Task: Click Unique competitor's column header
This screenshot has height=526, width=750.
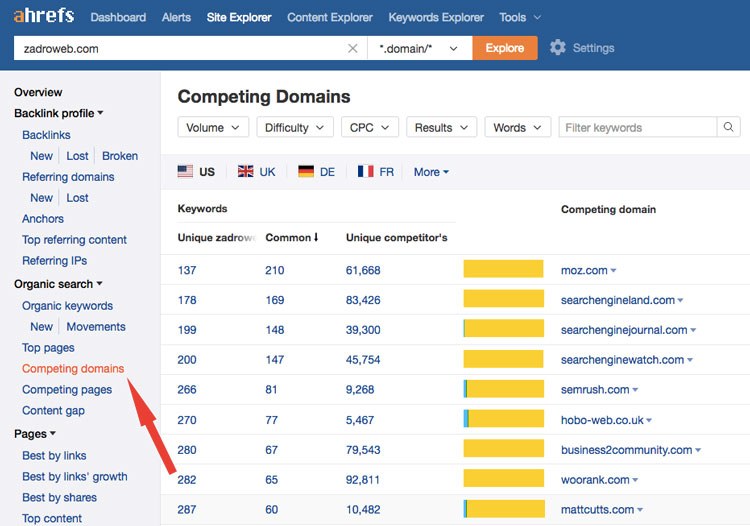Action: 397,238
